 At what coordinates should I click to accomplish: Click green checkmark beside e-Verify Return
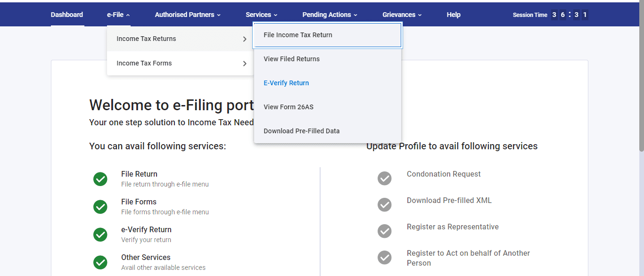pos(100,235)
